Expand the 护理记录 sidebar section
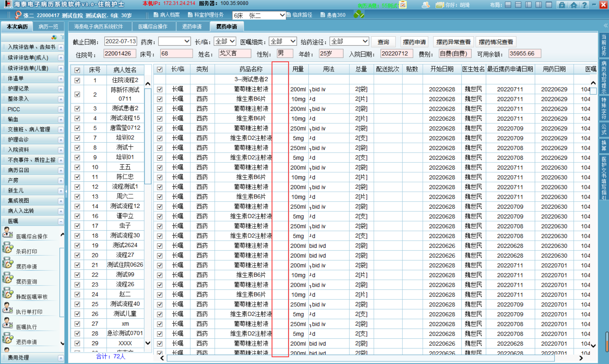Viewport: 609px width, 364px height. (61, 89)
